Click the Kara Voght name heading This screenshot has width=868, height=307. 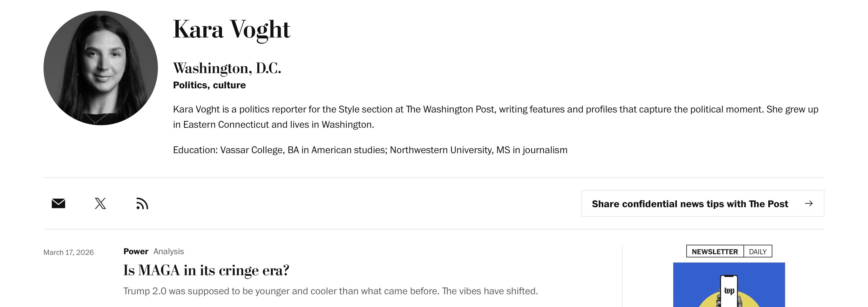(232, 30)
